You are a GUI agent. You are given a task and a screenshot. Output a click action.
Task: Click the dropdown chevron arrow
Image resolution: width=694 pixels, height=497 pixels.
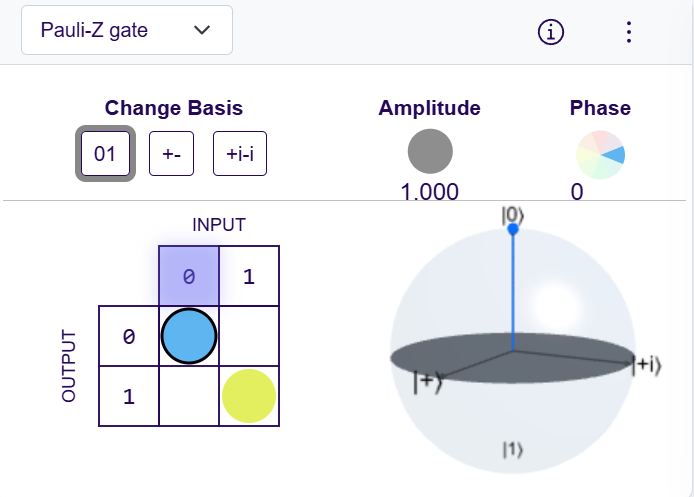click(203, 30)
